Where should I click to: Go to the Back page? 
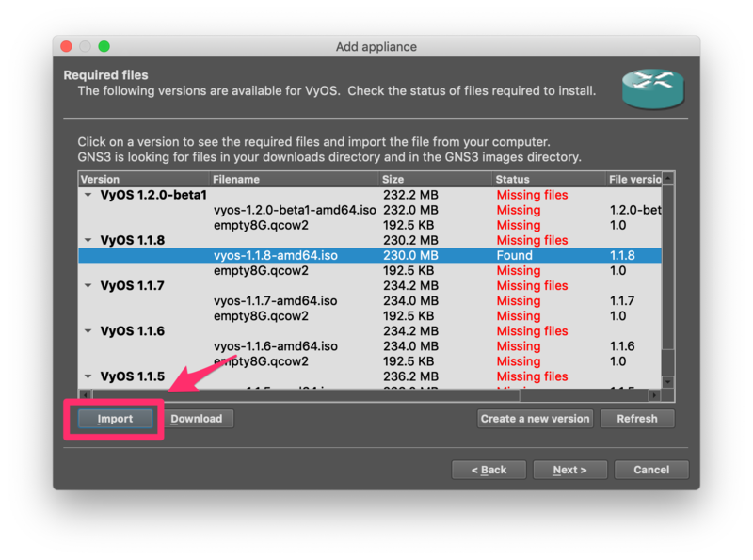tap(489, 470)
